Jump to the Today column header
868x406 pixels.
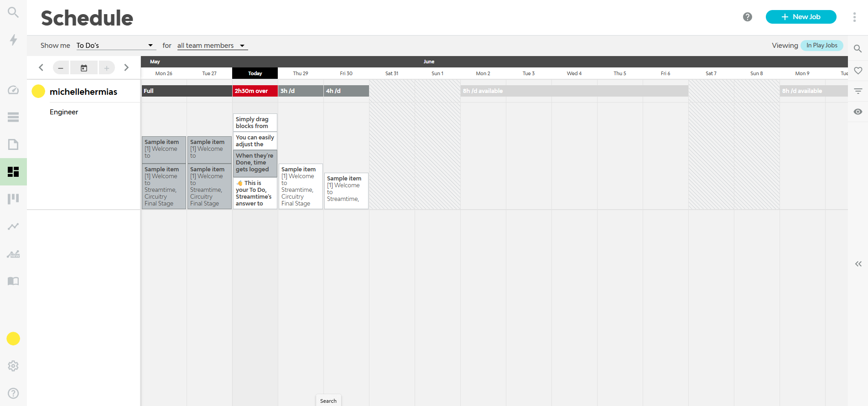[x=255, y=73]
